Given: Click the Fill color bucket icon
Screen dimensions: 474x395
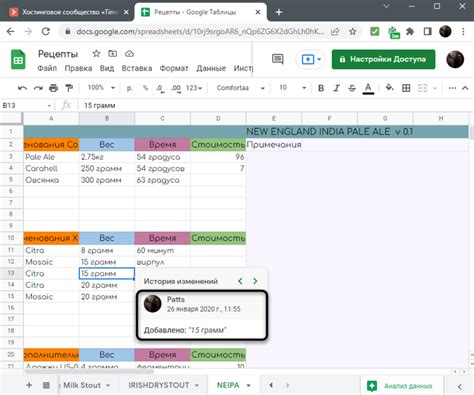Looking at the screenshot, I should coord(389,88).
